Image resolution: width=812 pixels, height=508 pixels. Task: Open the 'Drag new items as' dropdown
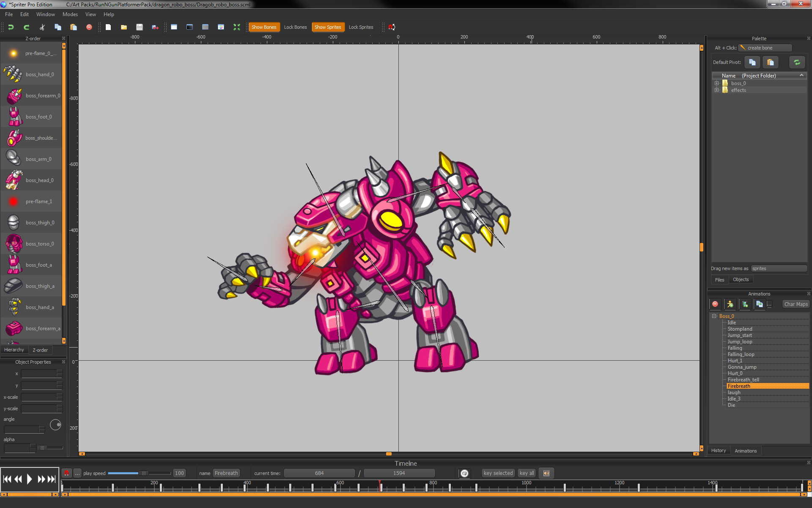point(779,268)
